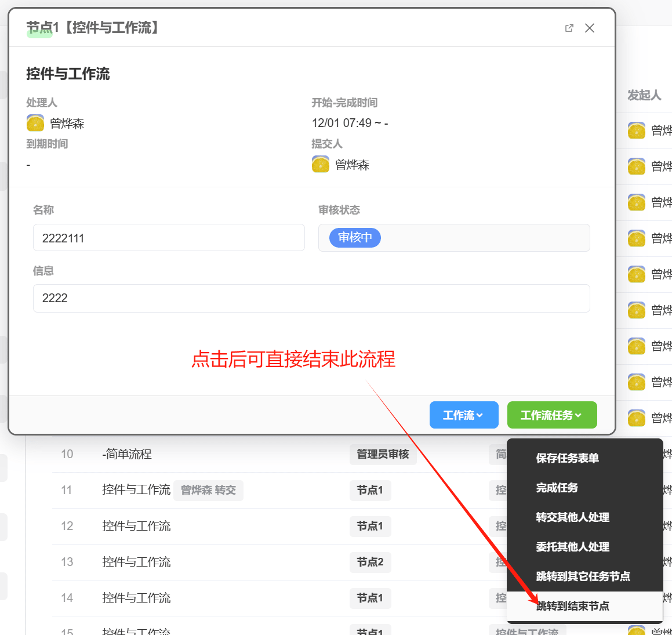Click the 审核中 status tag
The width and height of the screenshot is (672, 635).
click(x=355, y=238)
